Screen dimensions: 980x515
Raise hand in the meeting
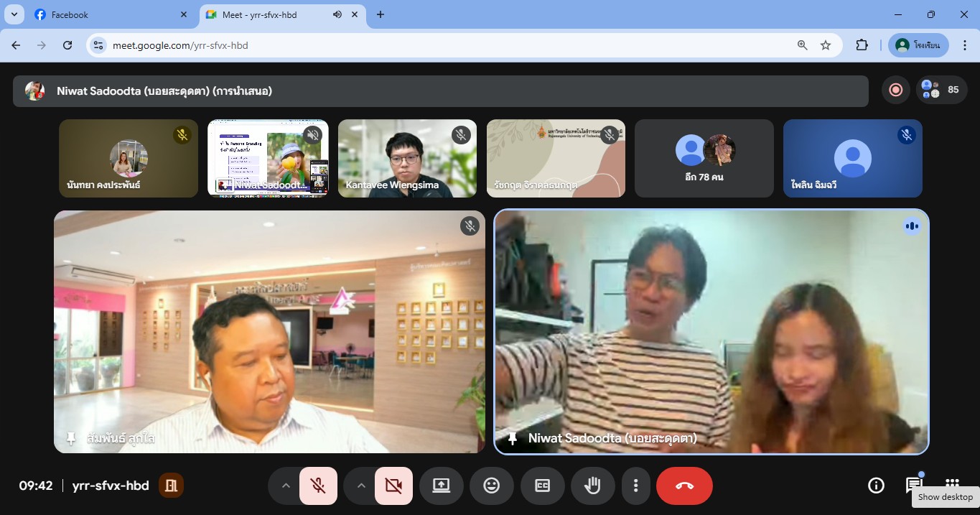tap(592, 486)
